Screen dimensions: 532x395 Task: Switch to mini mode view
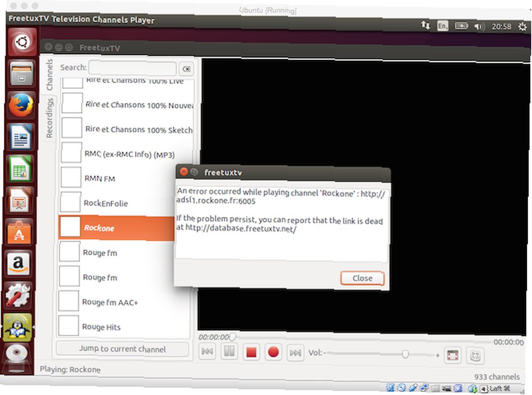[x=475, y=356]
